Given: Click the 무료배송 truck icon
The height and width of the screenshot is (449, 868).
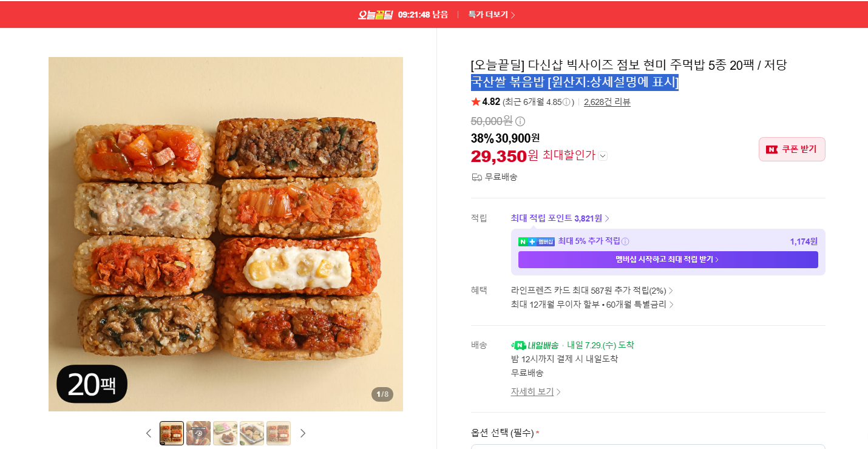Looking at the screenshot, I should pos(476,177).
